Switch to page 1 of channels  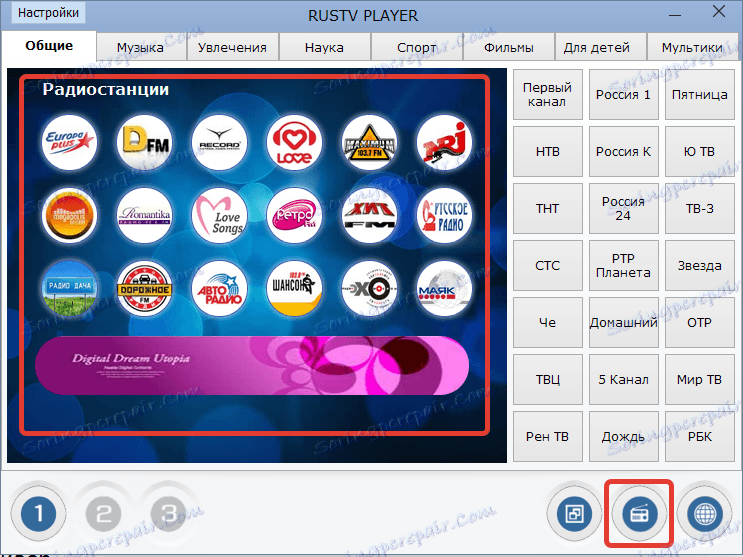click(38, 514)
